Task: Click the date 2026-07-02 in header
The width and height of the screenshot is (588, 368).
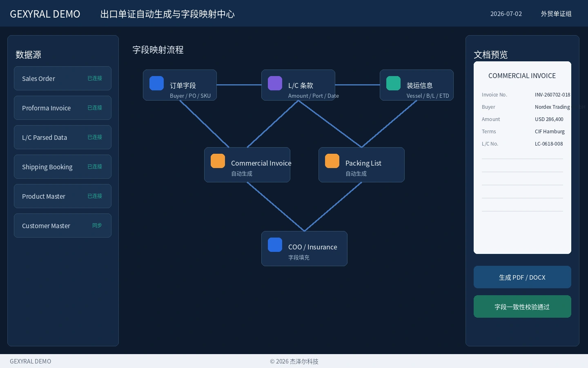Action: tap(506, 13)
